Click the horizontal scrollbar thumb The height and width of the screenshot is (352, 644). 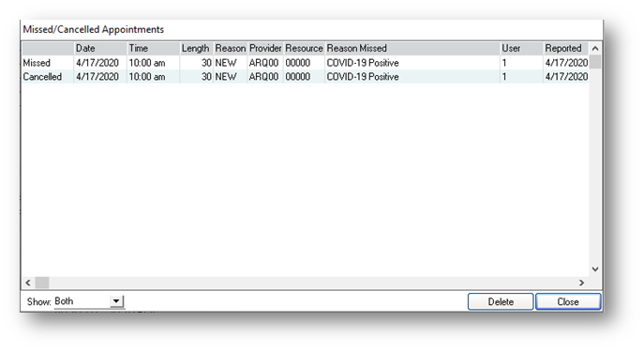[42, 283]
